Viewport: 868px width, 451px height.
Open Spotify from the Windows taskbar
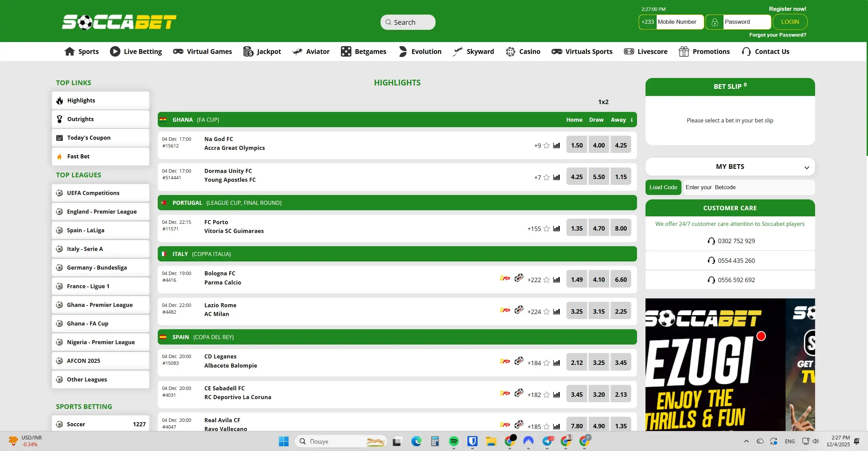(x=454, y=442)
